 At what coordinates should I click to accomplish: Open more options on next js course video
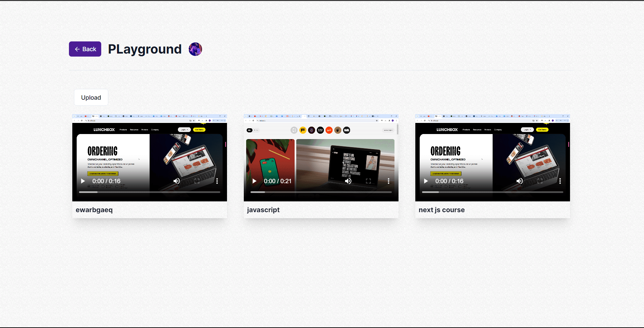(560, 181)
